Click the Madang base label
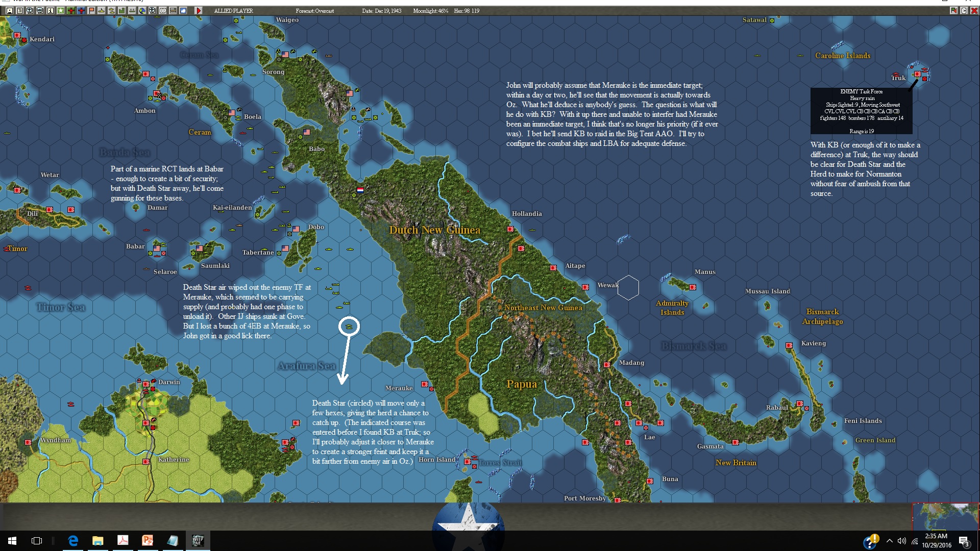This screenshot has width=980, height=551. click(x=631, y=363)
